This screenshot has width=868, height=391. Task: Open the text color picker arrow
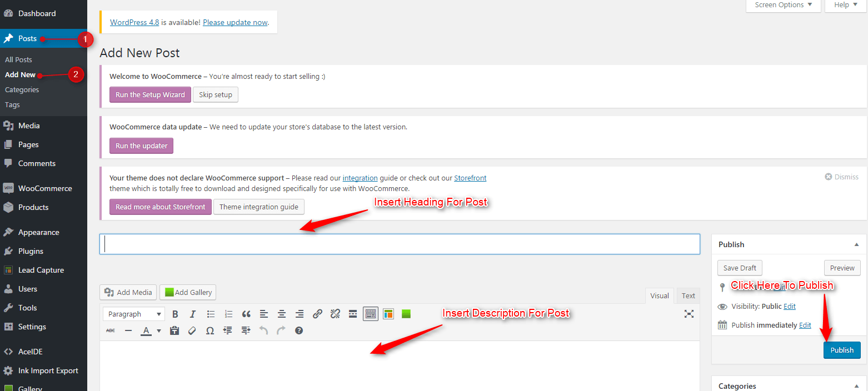(x=158, y=331)
